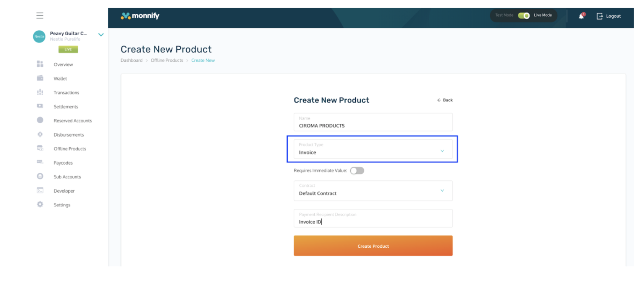Viewport: 644px width, 291px height.
Task: Click the Wallet icon in sidebar
Action: coord(40,78)
